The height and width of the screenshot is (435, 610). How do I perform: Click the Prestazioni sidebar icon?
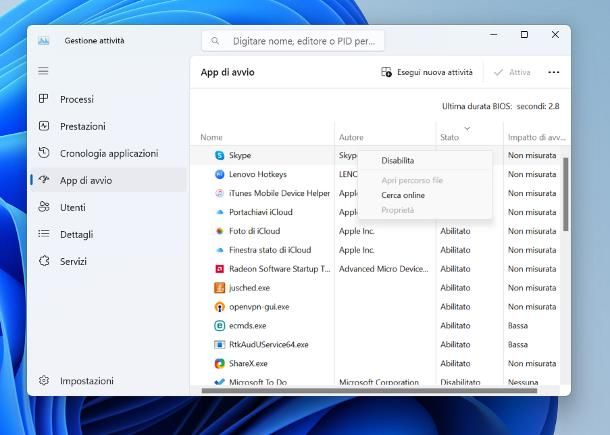pyautogui.click(x=44, y=126)
